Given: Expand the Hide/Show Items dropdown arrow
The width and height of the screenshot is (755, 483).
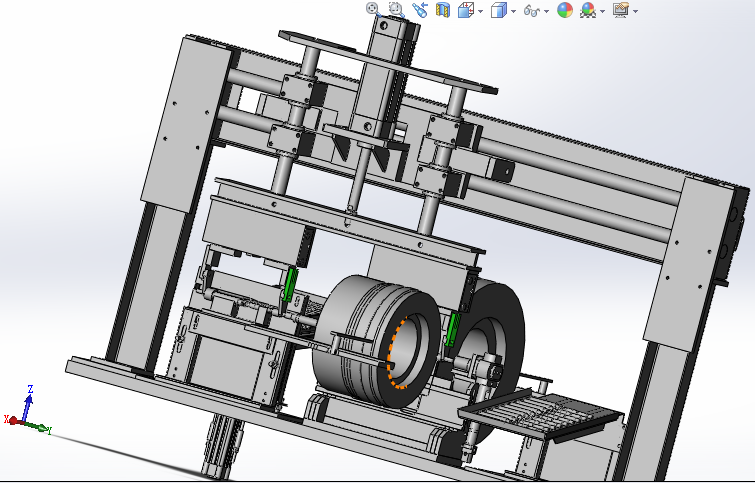Looking at the screenshot, I should point(547,11).
